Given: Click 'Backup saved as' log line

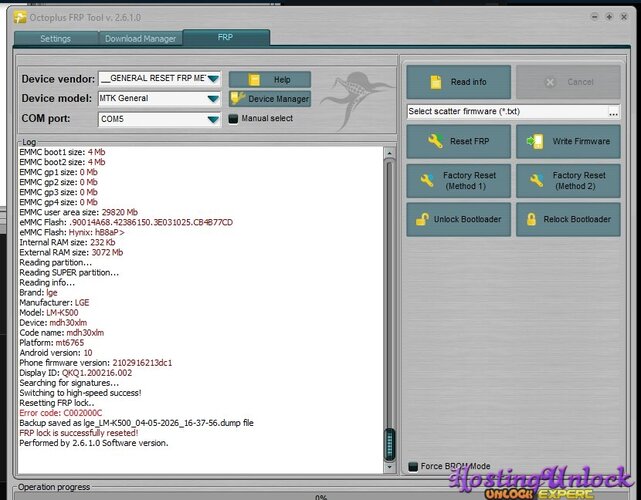Looking at the screenshot, I should pos(136,423).
